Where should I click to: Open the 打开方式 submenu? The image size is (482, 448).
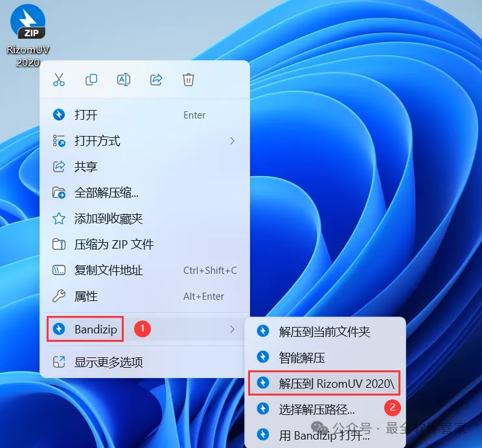[x=144, y=141]
